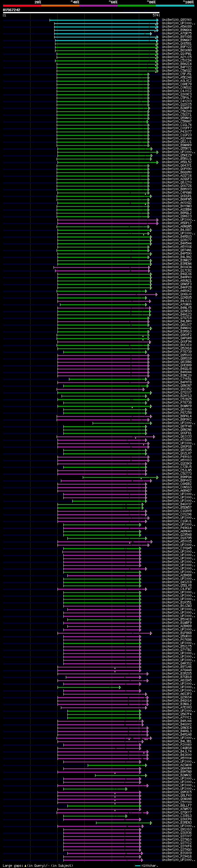
Task: Select the UniRef100_B6SKN9 label
Action: point(177,50)
